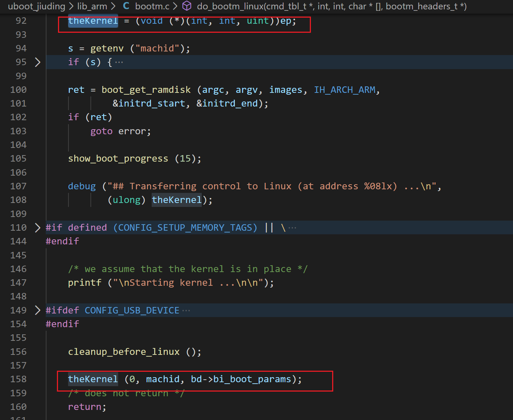Click 'theKernel' at line 92 assignment

coord(93,21)
